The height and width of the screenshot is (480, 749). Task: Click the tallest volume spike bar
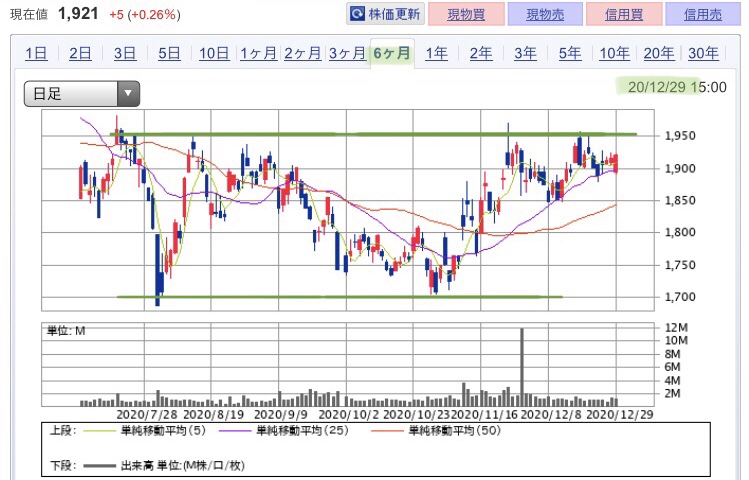pos(522,367)
